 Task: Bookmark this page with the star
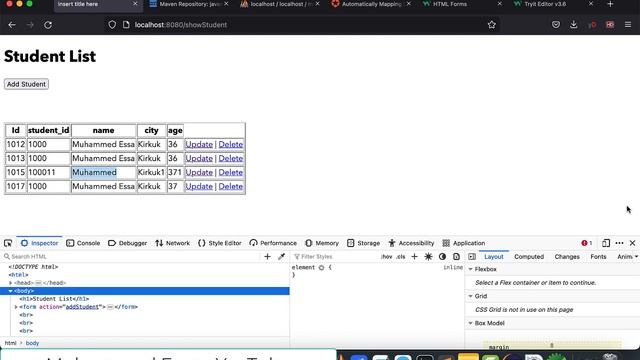point(491,25)
